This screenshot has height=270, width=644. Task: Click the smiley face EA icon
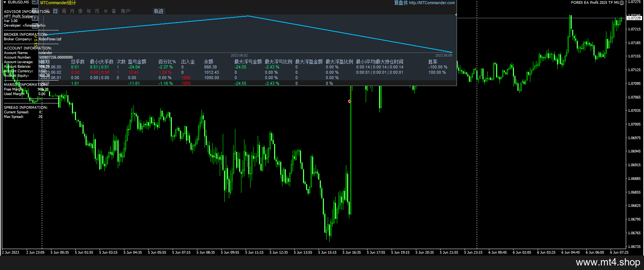622,3
